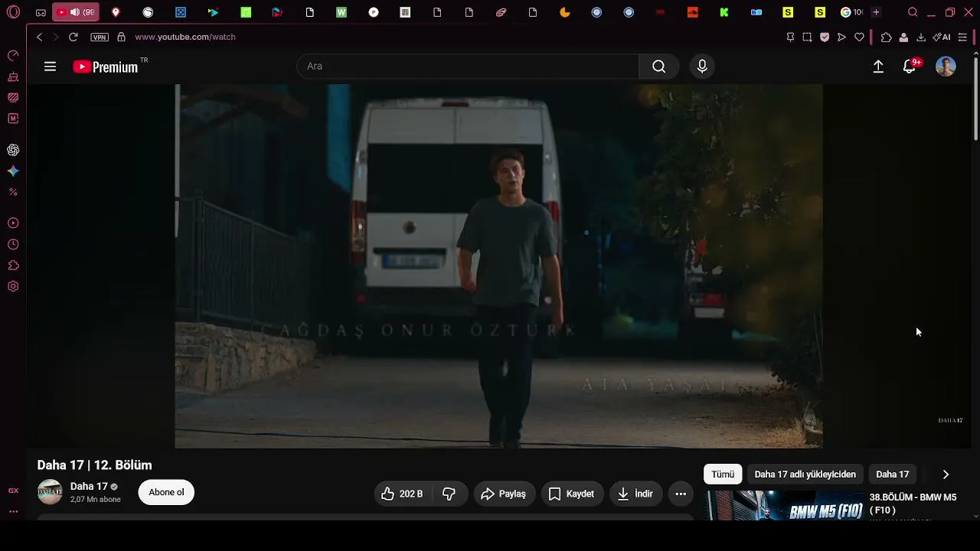Like the video with 202 B
Screen dimensions: 980x551
coord(403,494)
